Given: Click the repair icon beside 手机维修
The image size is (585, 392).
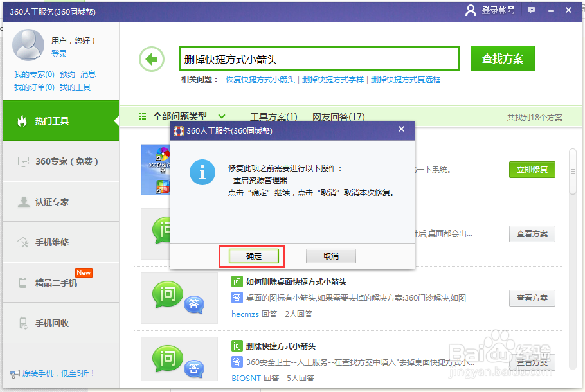Looking at the screenshot, I should [23, 242].
